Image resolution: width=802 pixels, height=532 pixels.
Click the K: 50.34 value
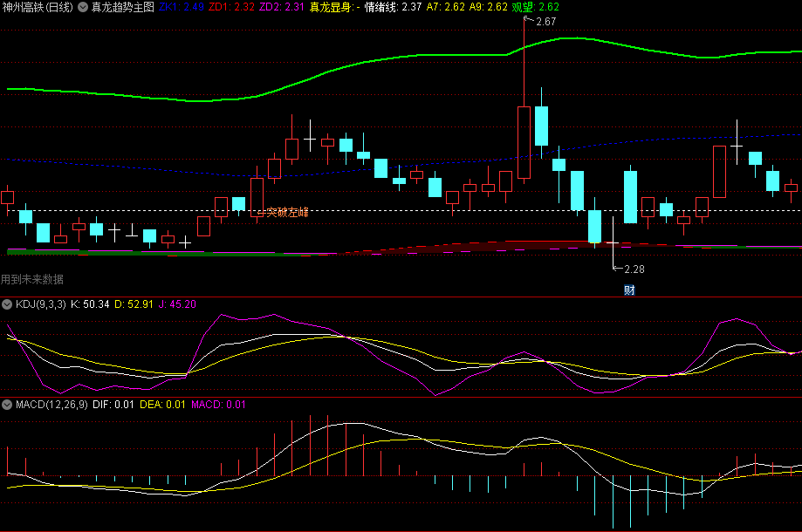pos(90,304)
